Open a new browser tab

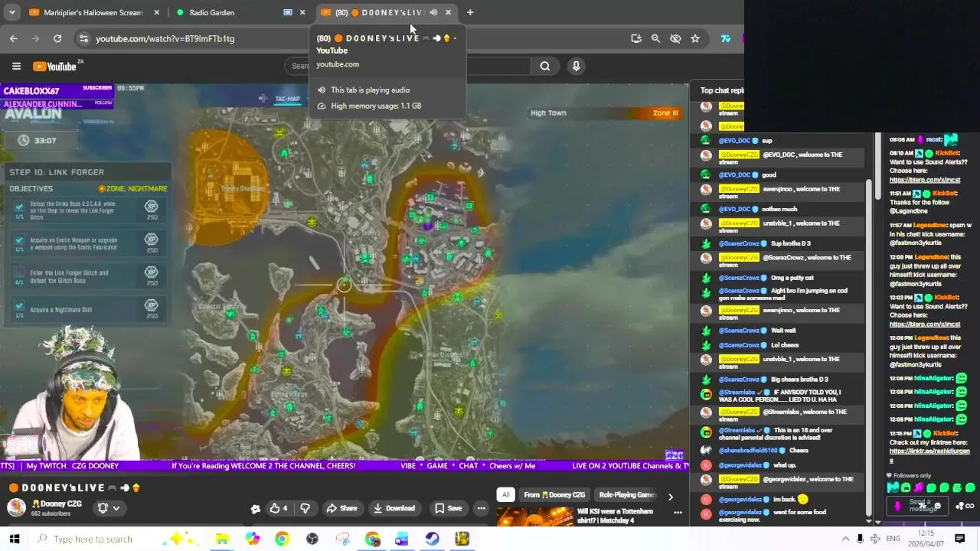pyautogui.click(x=470, y=12)
